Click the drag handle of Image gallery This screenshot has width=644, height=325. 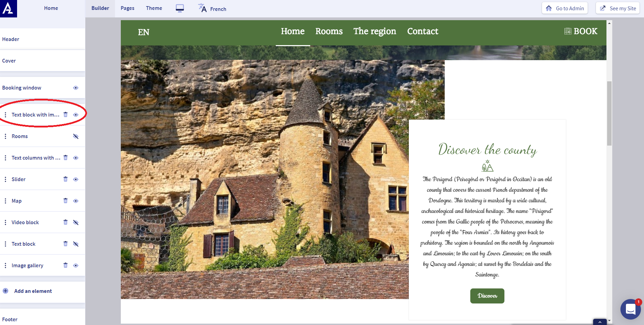pos(5,266)
